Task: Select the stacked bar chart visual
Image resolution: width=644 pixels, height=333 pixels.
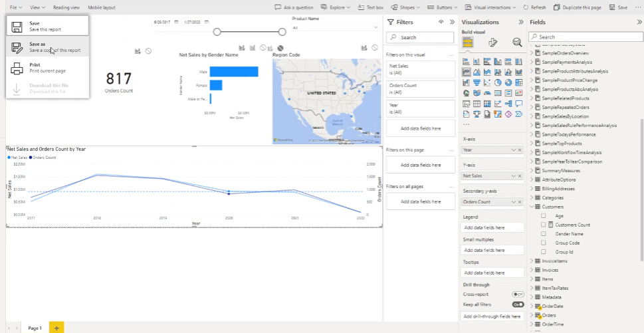Action: [x=466, y=62]
